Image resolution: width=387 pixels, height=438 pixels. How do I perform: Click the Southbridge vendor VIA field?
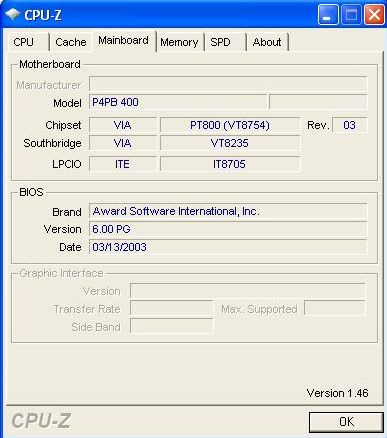pos(123,143)
